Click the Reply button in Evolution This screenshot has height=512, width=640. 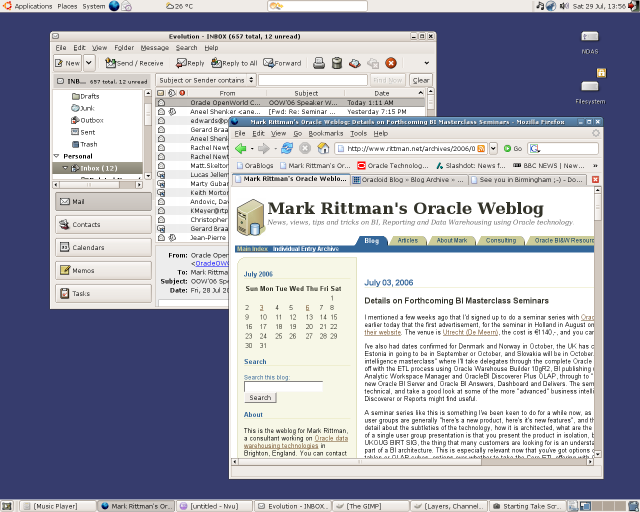click(190, 63)
